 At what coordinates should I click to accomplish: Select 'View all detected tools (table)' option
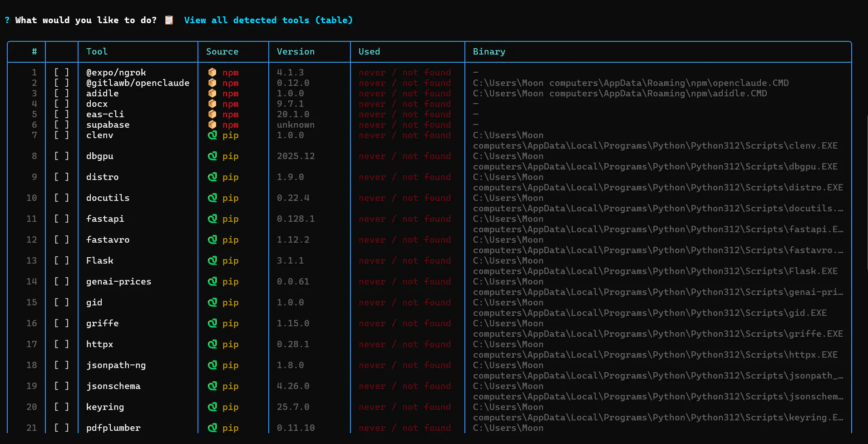coord(268,20)
